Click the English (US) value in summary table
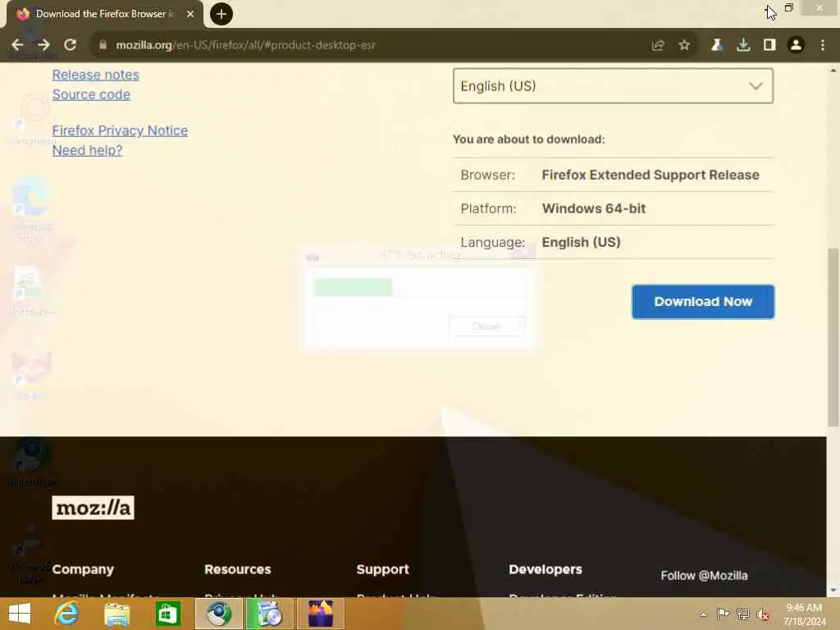The width and height of the screenshot is (840, 630). pyautogui.click(x=581, y=242)
